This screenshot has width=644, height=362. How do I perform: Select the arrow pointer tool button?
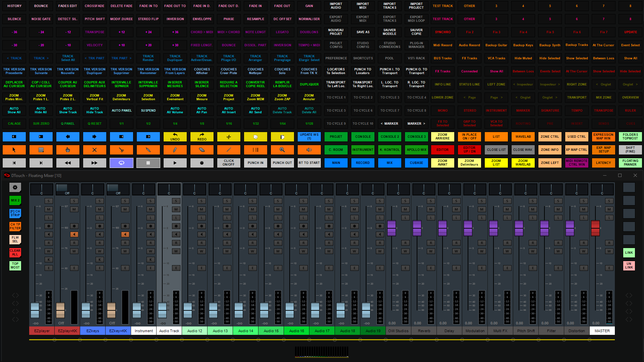pyautogui.click(x=14, y=150)
